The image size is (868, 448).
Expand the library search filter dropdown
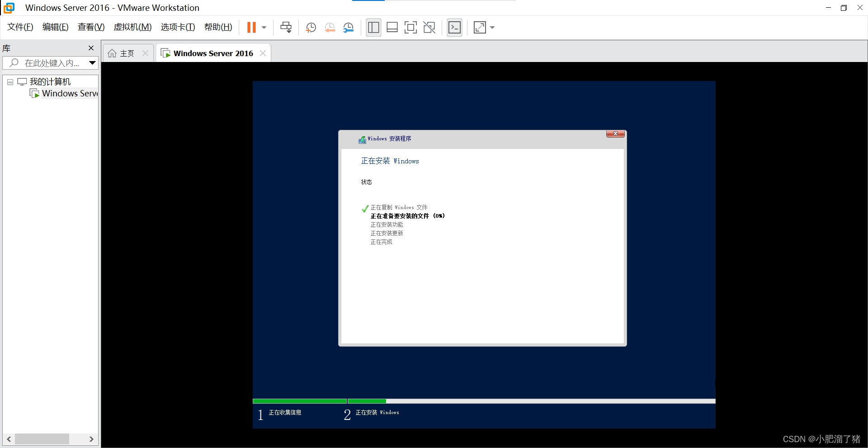(x=92, y=63)
